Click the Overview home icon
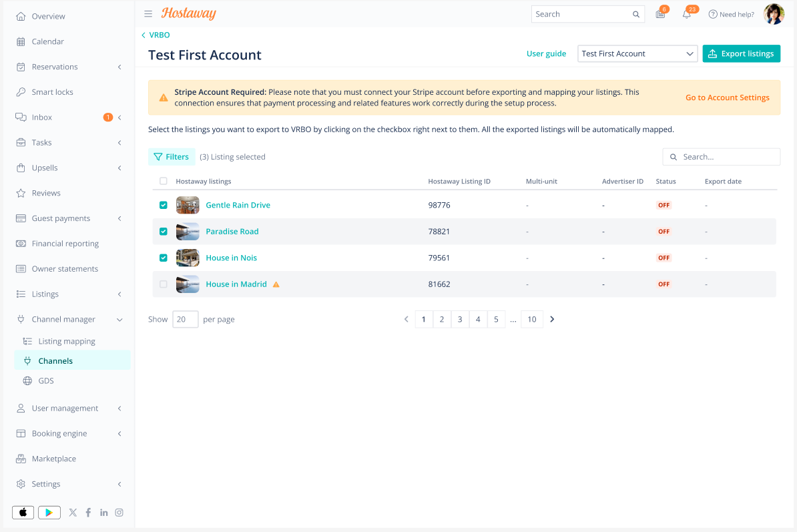 pyautogui.click(x=21, y=16)
